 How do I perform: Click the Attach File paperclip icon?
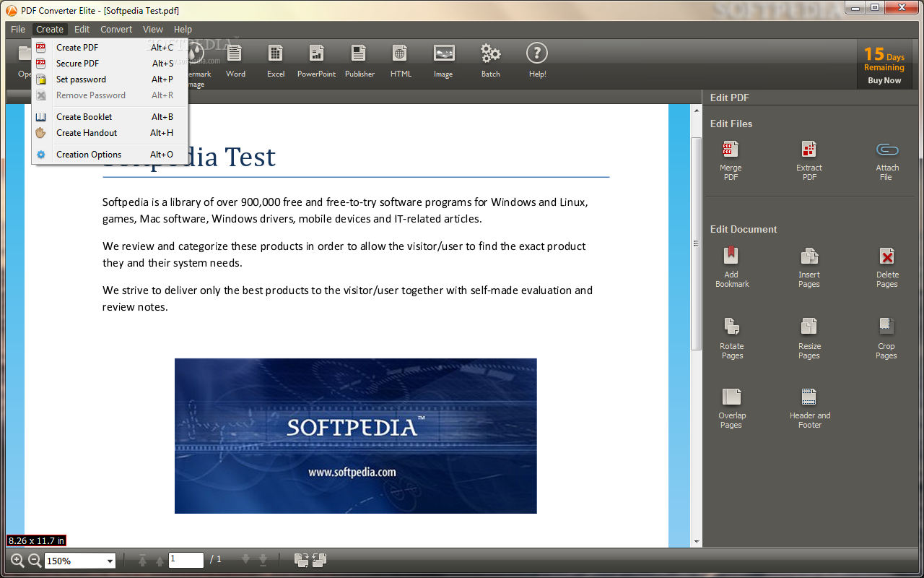(887, 150)
